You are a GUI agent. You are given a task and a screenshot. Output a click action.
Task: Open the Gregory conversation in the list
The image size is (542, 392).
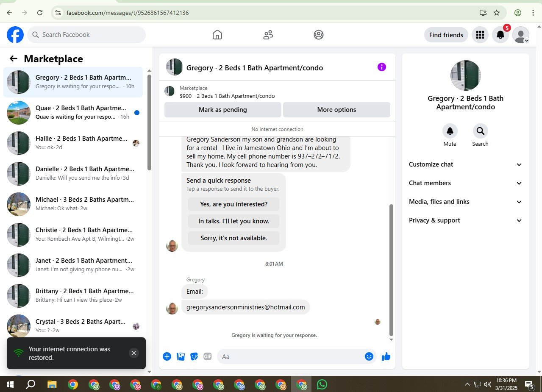click(x=73, y=82)
